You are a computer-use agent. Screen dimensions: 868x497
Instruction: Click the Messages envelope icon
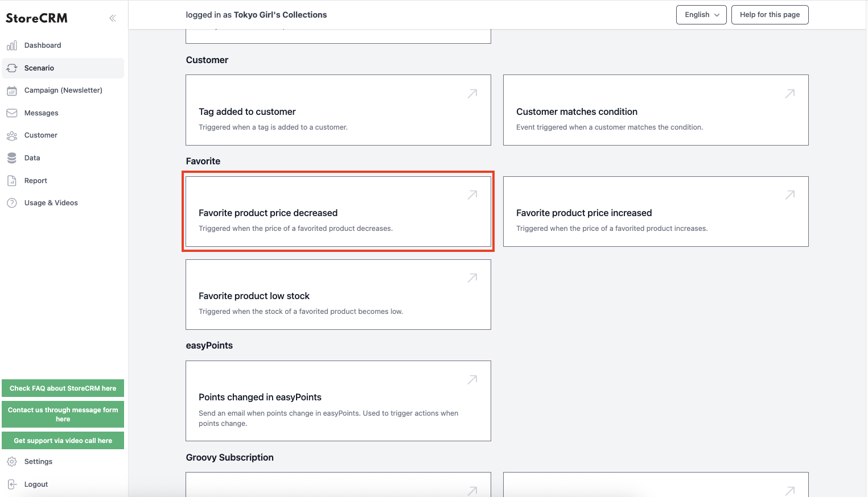(12, 113)
